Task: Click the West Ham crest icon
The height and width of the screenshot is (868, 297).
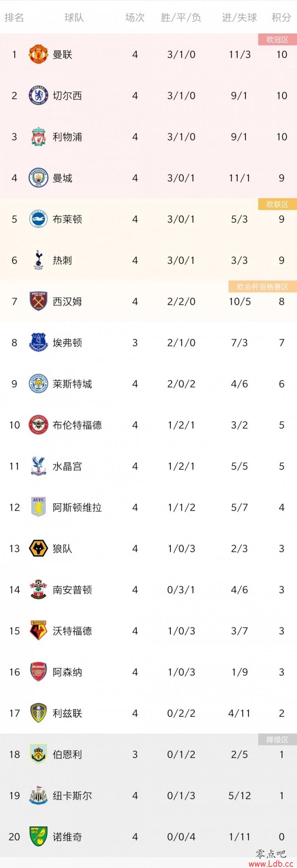Action: click(x=38, y=301)
